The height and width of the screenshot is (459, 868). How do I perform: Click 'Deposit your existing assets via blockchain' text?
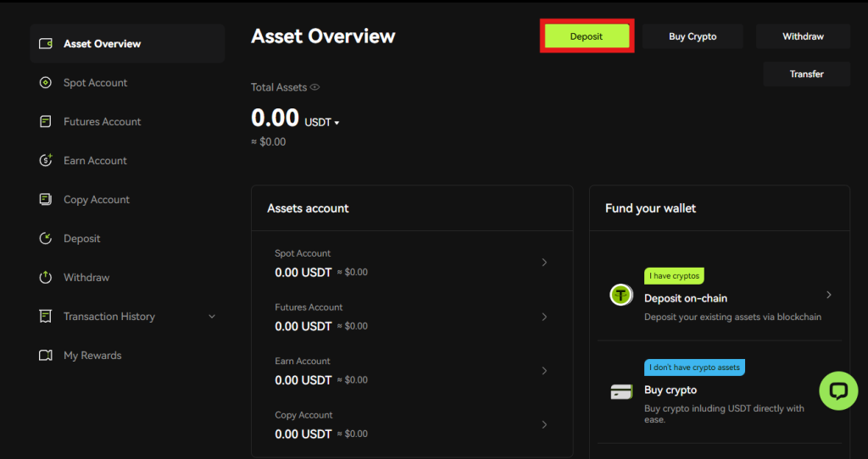click(x=733, y=317)
